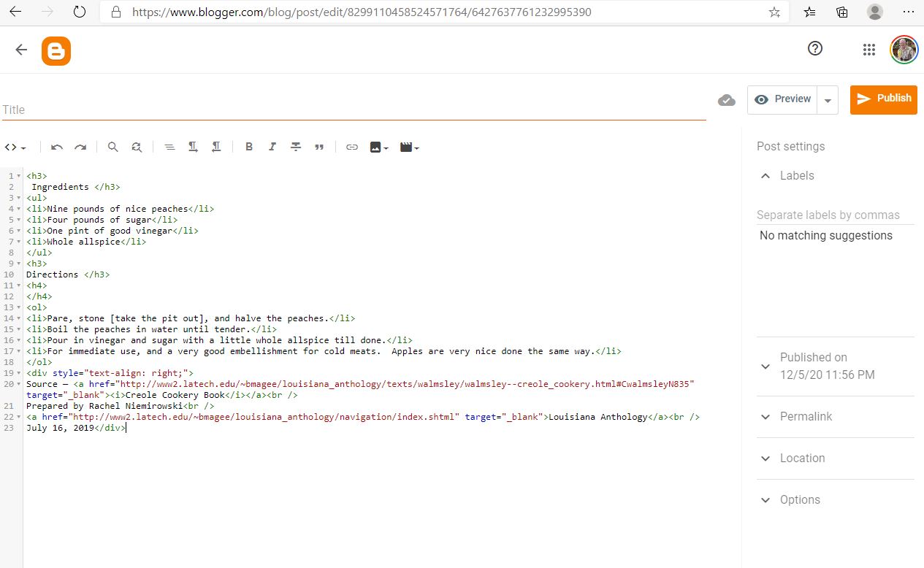
Task: Click the post Title input field
Action: pyautogui.click(x=354, y=110)
